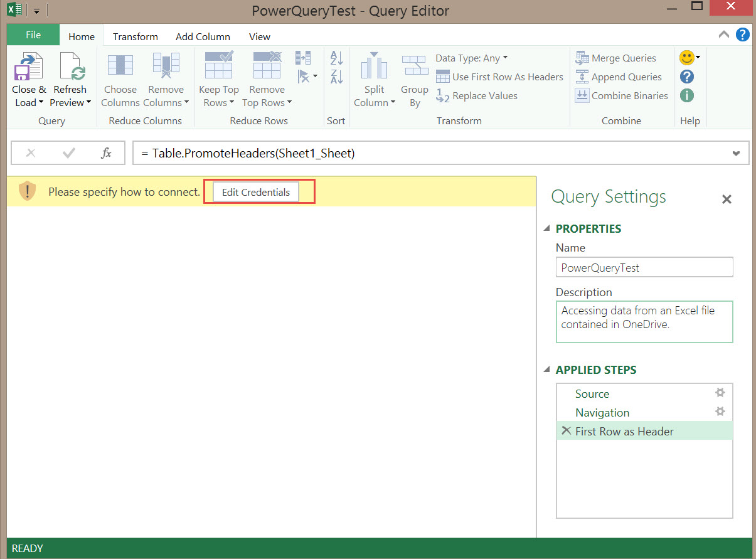Click the READY status bar text

click(x=28, y=548)
